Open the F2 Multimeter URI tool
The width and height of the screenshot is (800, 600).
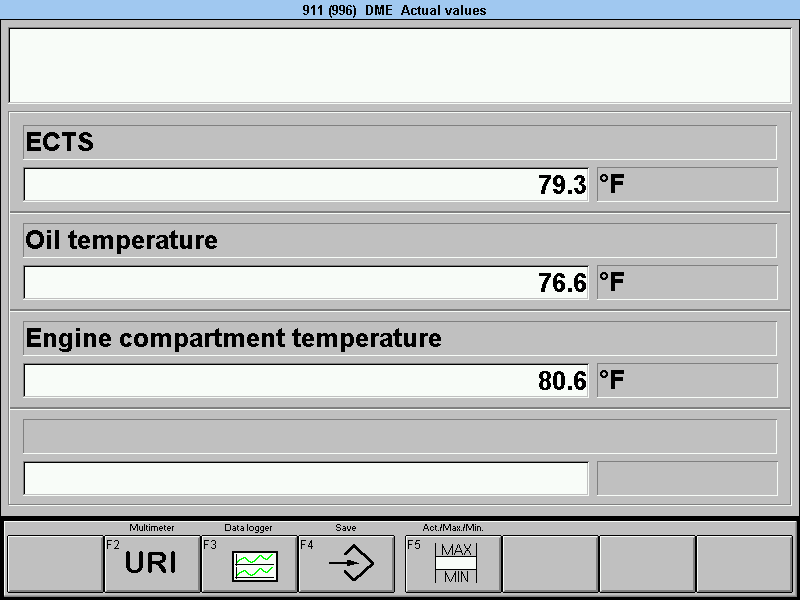coord(152,563)
